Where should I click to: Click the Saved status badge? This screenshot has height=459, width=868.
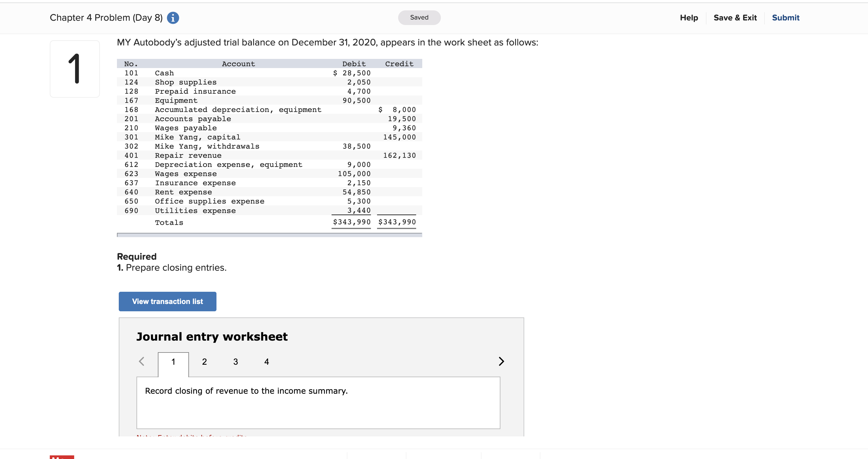[419, 17]
